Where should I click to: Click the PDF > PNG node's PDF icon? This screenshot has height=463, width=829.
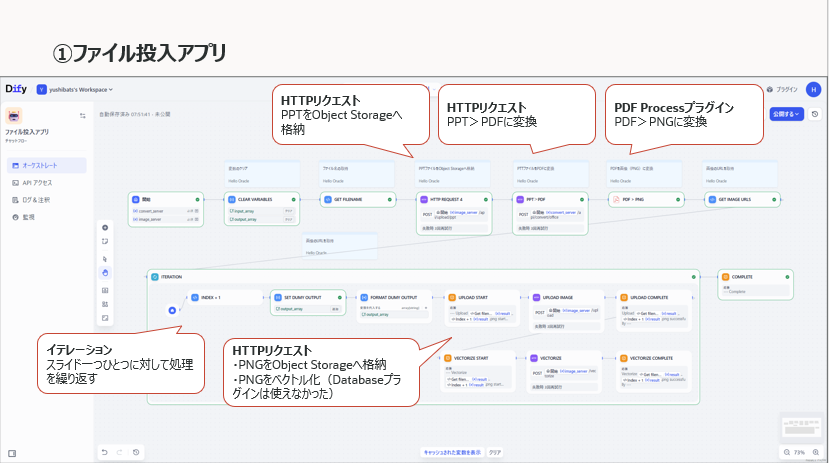pos(616,199)
